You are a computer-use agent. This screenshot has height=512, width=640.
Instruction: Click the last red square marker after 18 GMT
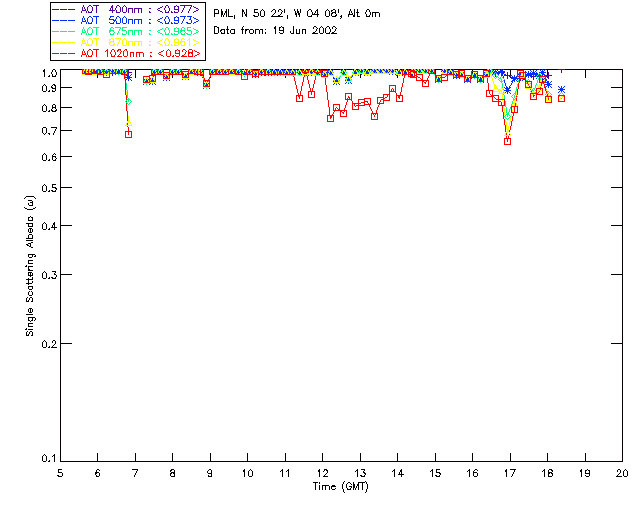(x=561, y=98)
